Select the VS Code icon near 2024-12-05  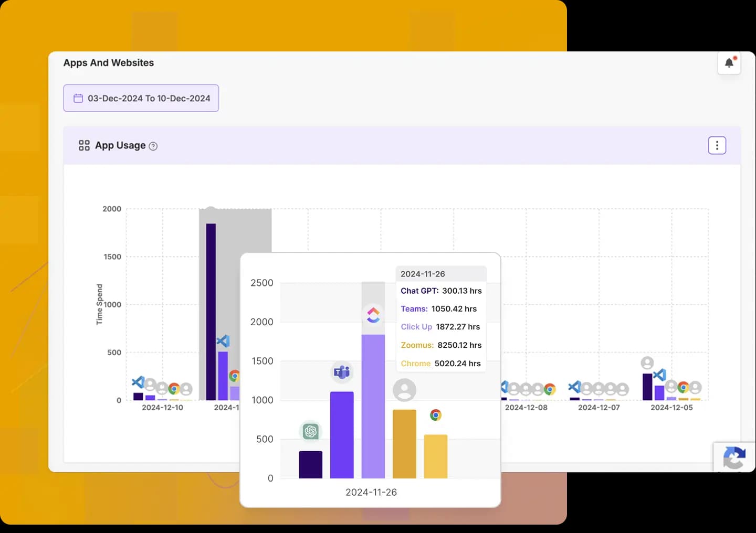[x=659, y=376]
